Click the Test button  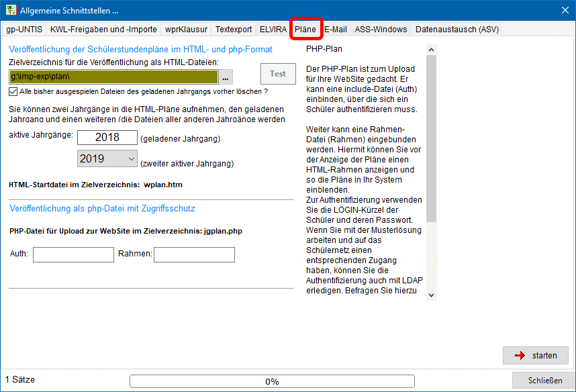pyautogui.click(x=278, y=74)
